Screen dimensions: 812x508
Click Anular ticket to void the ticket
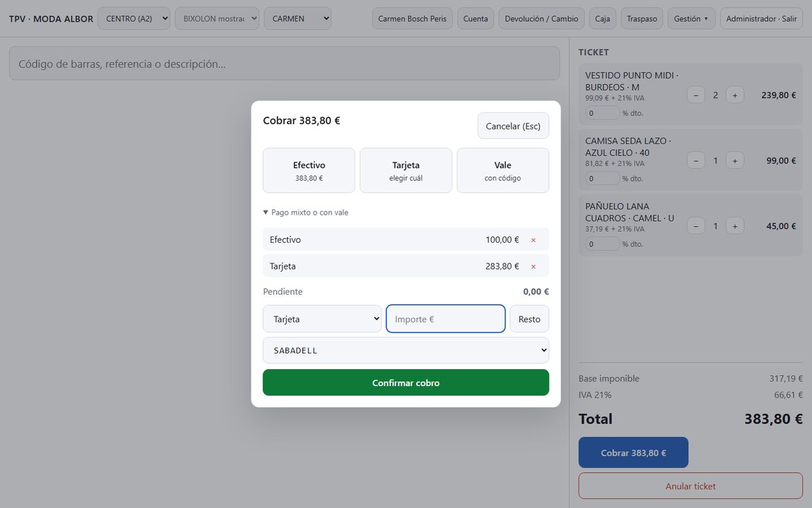click(x=691, y=486)
